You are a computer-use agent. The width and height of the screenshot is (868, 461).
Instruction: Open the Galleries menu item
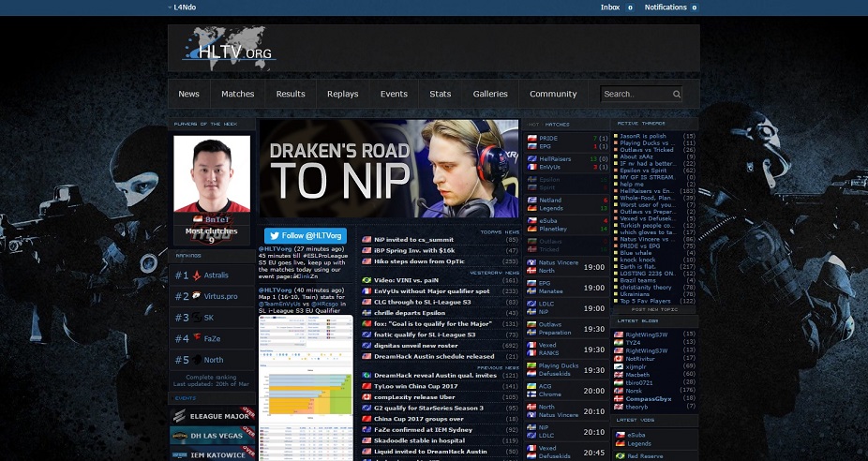[x=490, y=94]
